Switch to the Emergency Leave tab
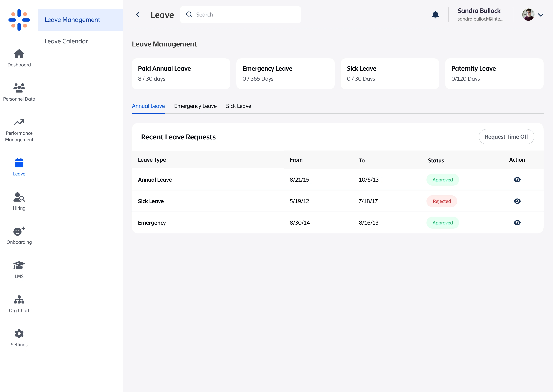Viewport: 553px width, 392px height. click(195, 106)
